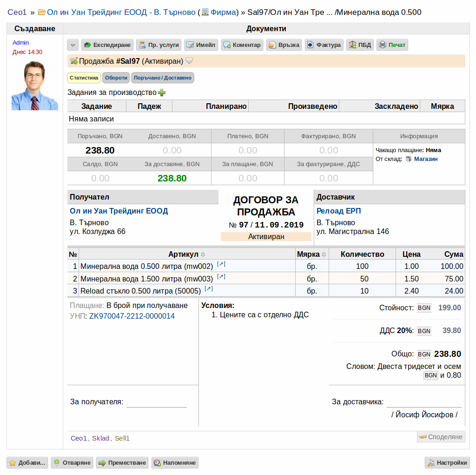This screenshot has width=476, height=475.
Task: Expand the toolbar dropdown arrow before Експедиране
Action: click(73, 45)
